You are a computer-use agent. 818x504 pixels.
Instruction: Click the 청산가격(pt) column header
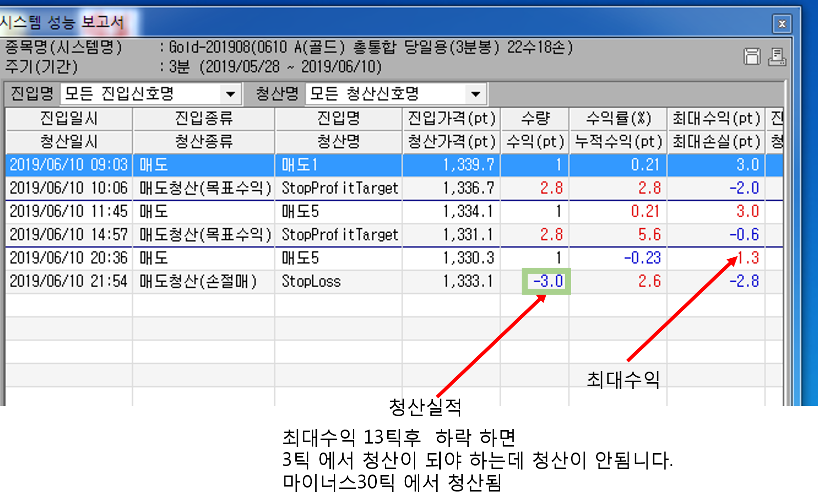pyautogui.click(x=452, y=142)
